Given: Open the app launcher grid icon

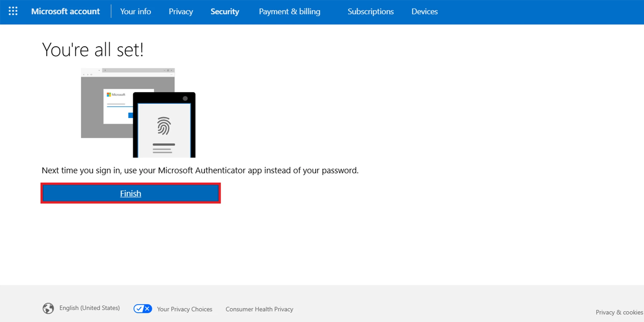Looking at the screenshot, I should (x=13, y=11).
